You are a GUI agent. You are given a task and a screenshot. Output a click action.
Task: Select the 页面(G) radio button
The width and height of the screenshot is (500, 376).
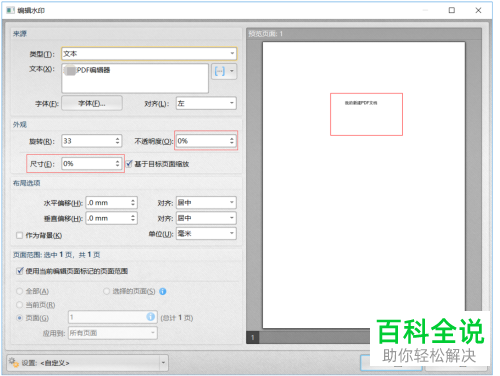tap(20, 318)
